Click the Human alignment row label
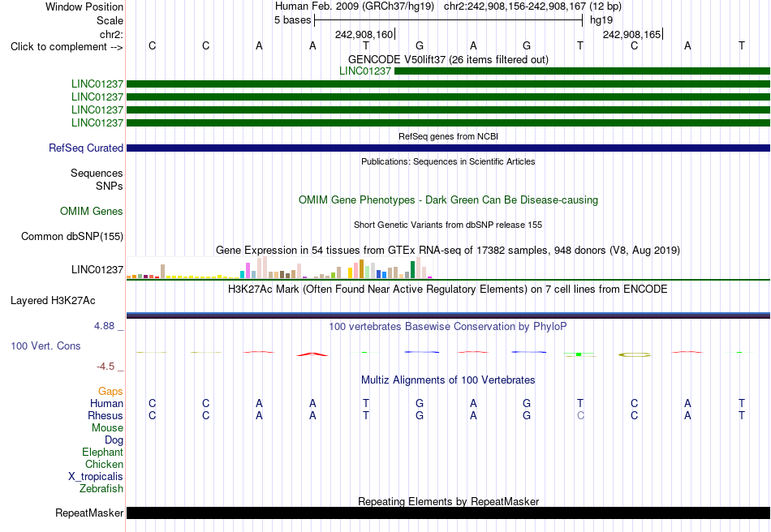Screen dimensions: 771x532 [x=106, y=403]
